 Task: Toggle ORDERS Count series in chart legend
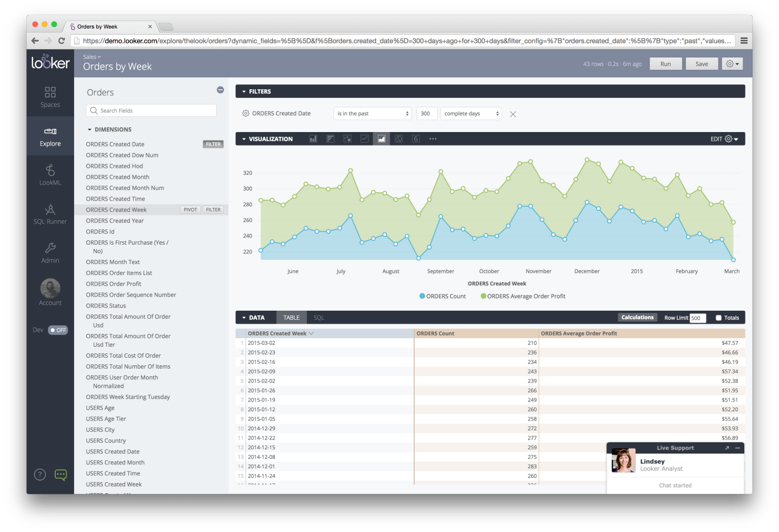[442, 297]
